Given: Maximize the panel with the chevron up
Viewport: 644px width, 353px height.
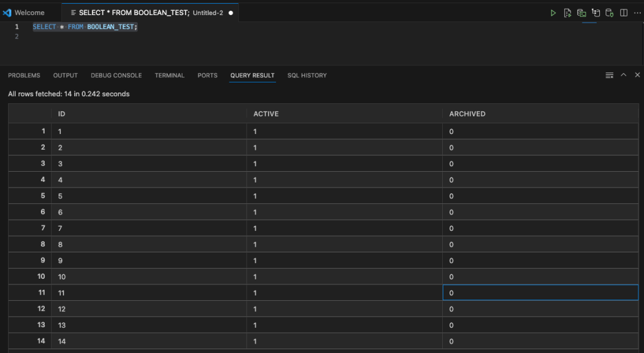Looking at the screenshot, I should point(623,75).
